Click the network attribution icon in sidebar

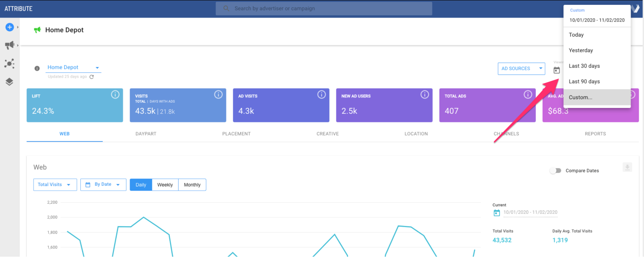click(9, 63)
